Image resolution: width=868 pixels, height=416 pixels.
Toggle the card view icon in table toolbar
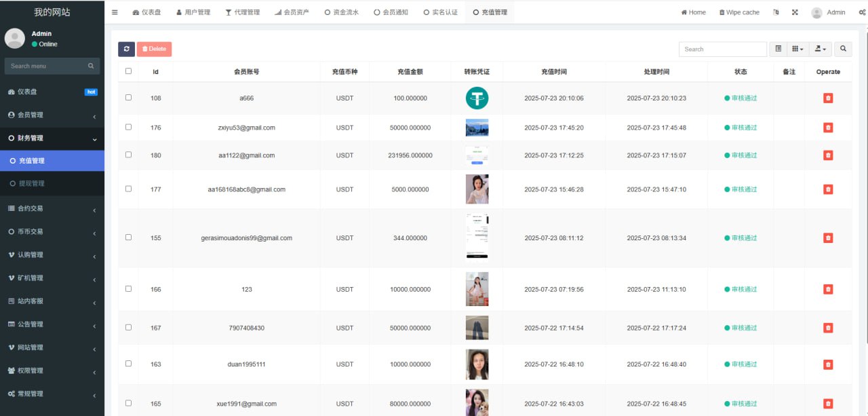(778, 49)
